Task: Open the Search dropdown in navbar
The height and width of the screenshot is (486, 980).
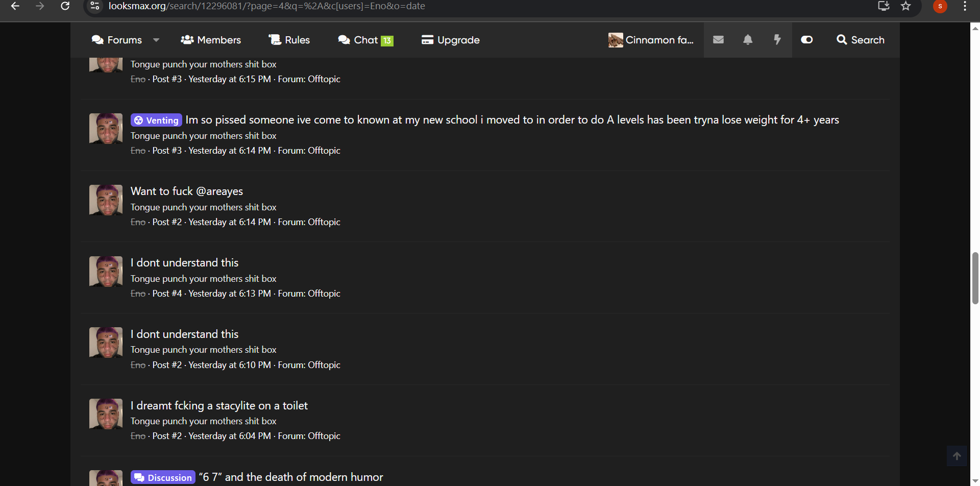Action: [x=861, y=40]
